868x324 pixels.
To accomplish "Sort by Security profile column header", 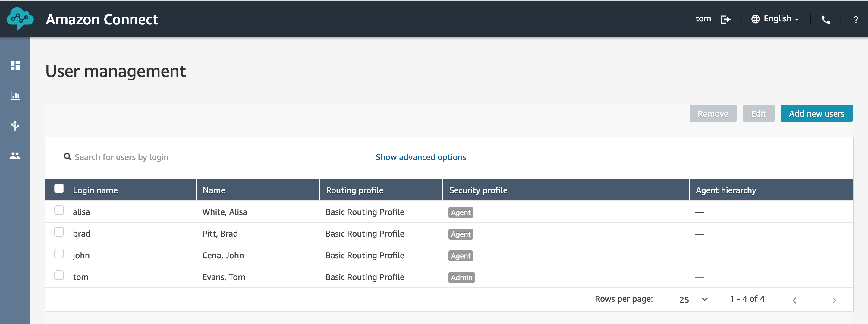I will click(478, 190).
